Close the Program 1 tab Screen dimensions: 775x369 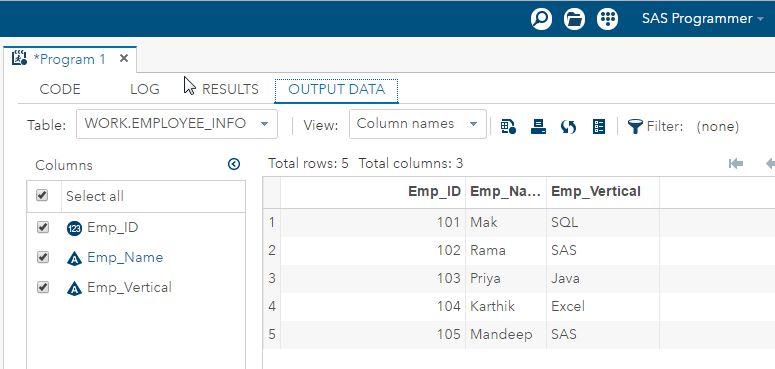124,59
